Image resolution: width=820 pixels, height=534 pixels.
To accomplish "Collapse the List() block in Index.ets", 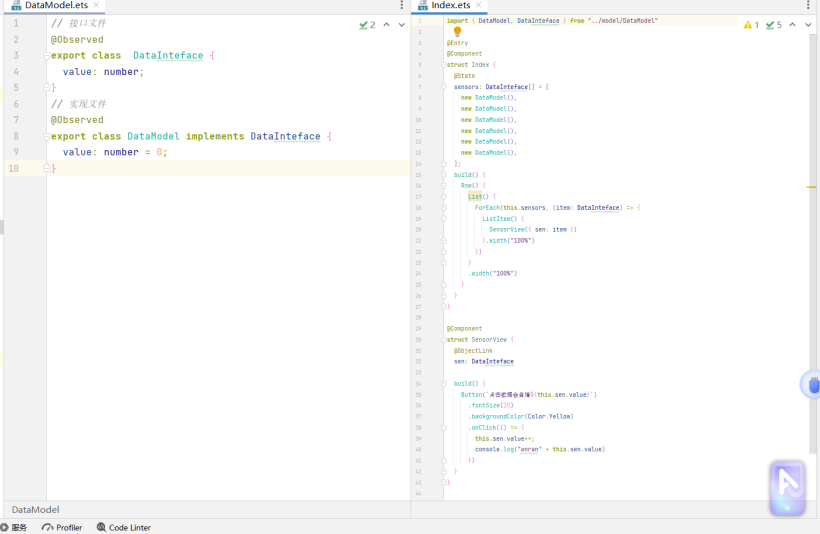I will tap(443, 197).
